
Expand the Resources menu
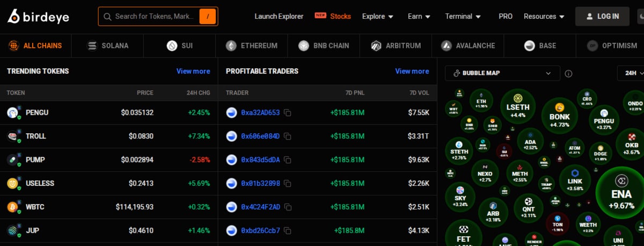click(x=544, y=17)
